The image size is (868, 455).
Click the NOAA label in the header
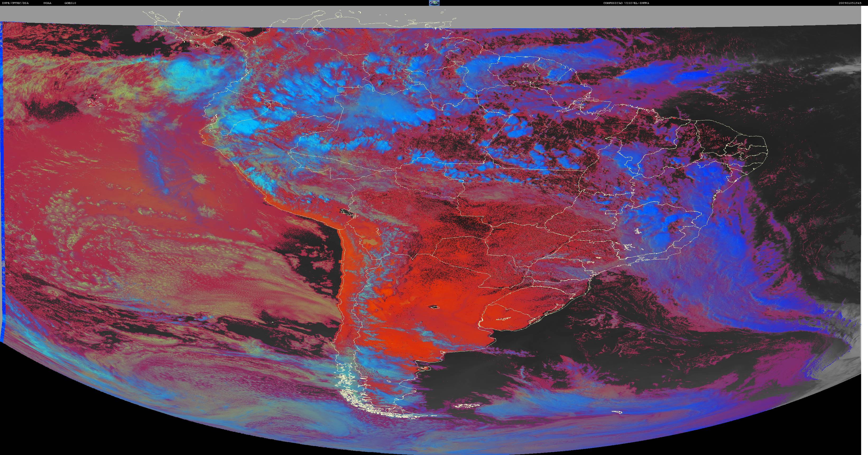(x=48, y=3)
